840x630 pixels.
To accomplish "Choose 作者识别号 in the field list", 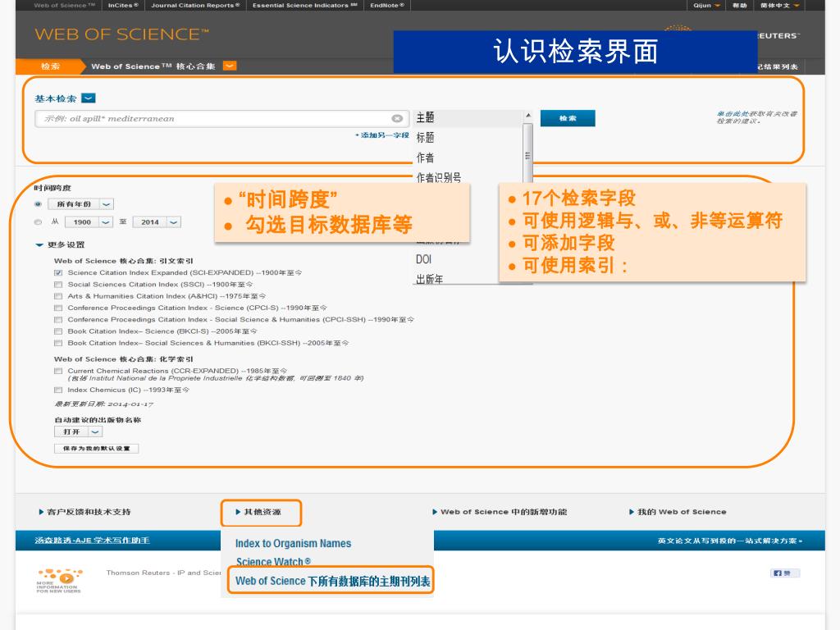I will click(439, 177).
